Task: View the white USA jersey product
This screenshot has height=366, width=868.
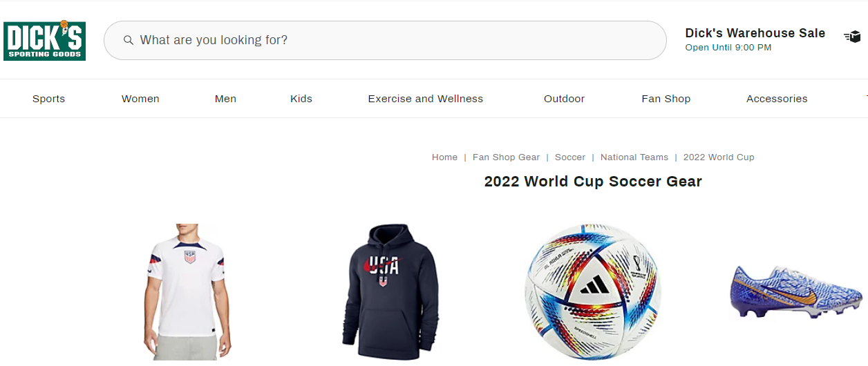Action: click(185, 290)
